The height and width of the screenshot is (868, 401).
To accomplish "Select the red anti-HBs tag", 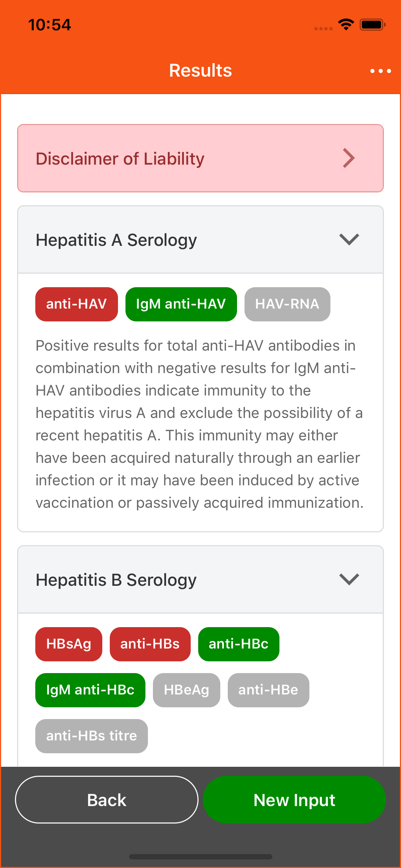I will coord(150,644).
